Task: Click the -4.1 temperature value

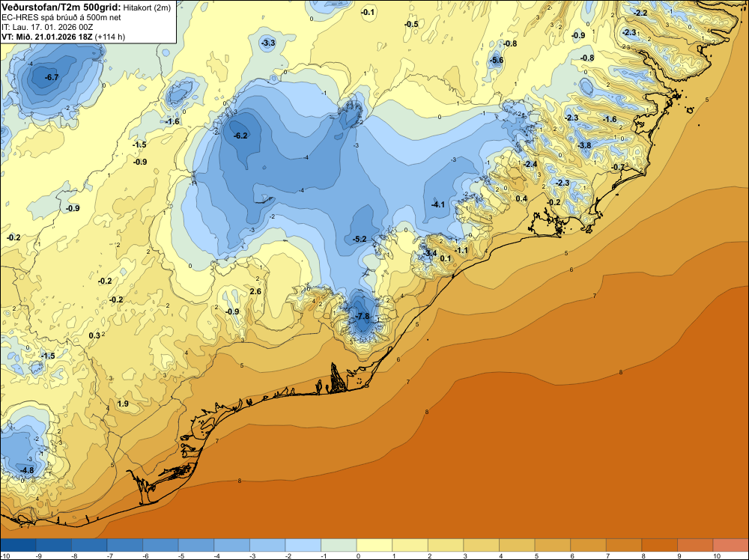Action: coord(437,204)
